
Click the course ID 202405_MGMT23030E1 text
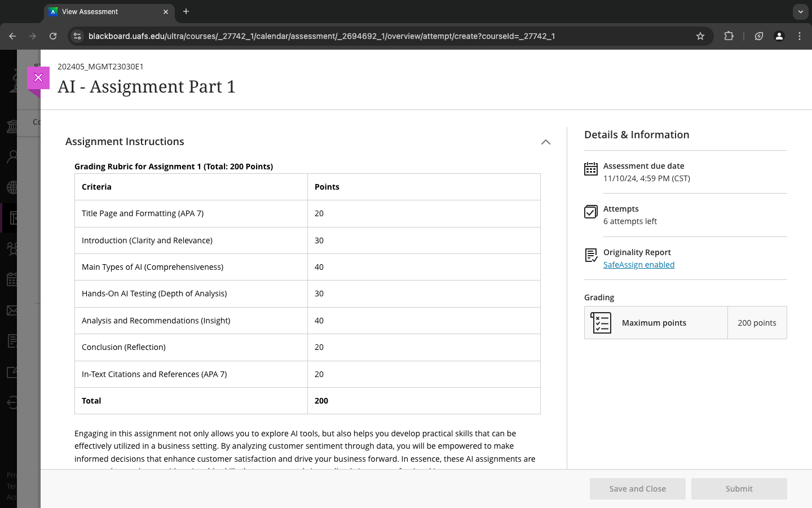click(x=100, y=67)
